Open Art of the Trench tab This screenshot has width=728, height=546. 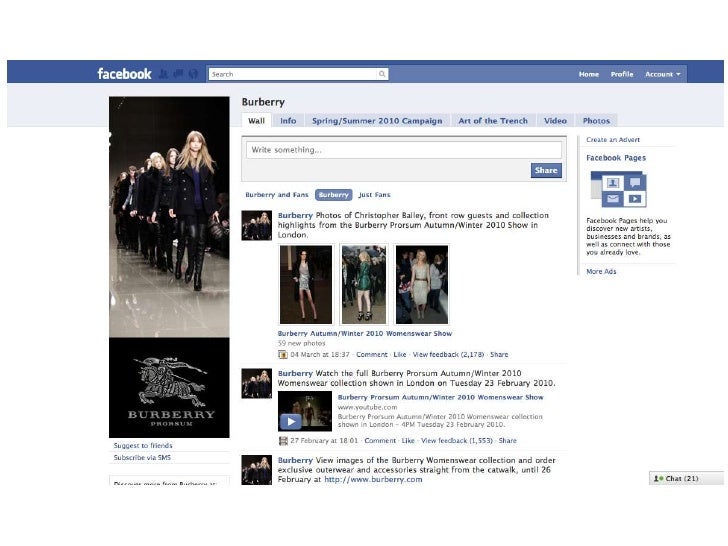493,121
